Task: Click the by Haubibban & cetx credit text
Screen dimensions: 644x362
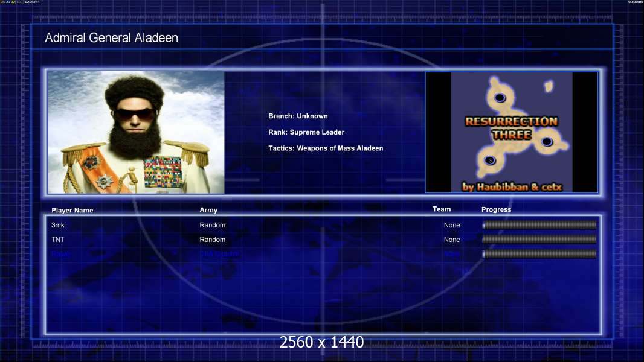Action: [512, 187]
